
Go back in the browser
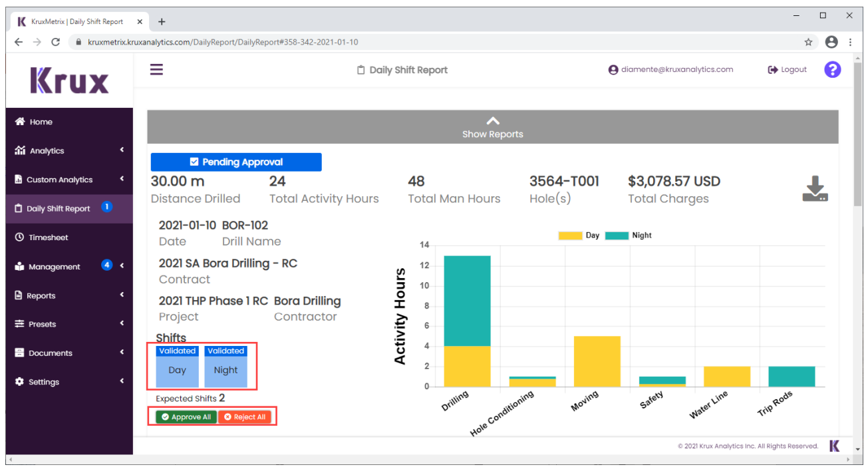click(x=19, y=42)
